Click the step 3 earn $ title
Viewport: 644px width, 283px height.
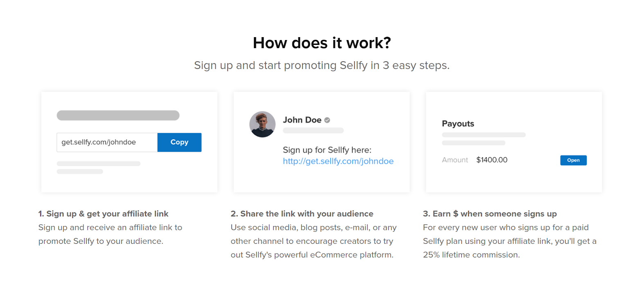point(489,214)
